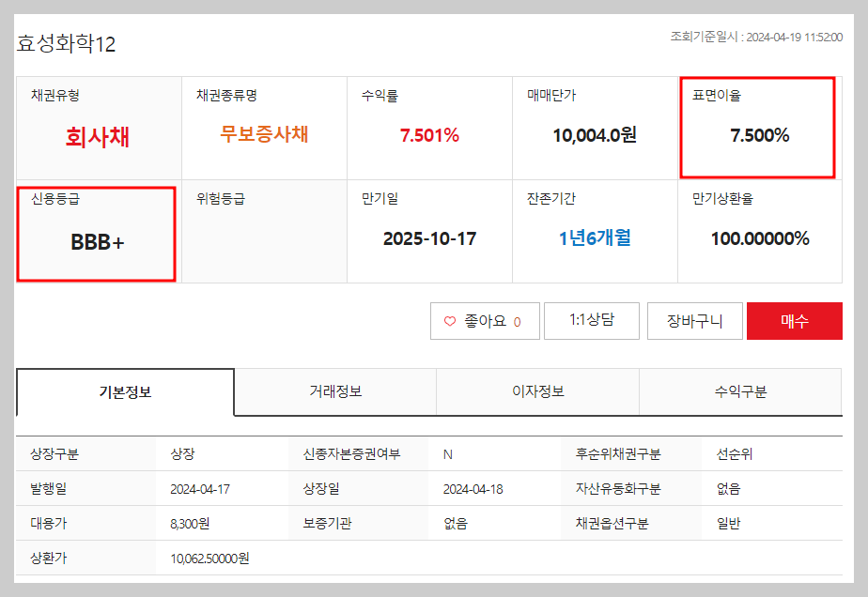Click the 신용등급 label
This screenshot has height=597, width=868.
pos(55,199)
